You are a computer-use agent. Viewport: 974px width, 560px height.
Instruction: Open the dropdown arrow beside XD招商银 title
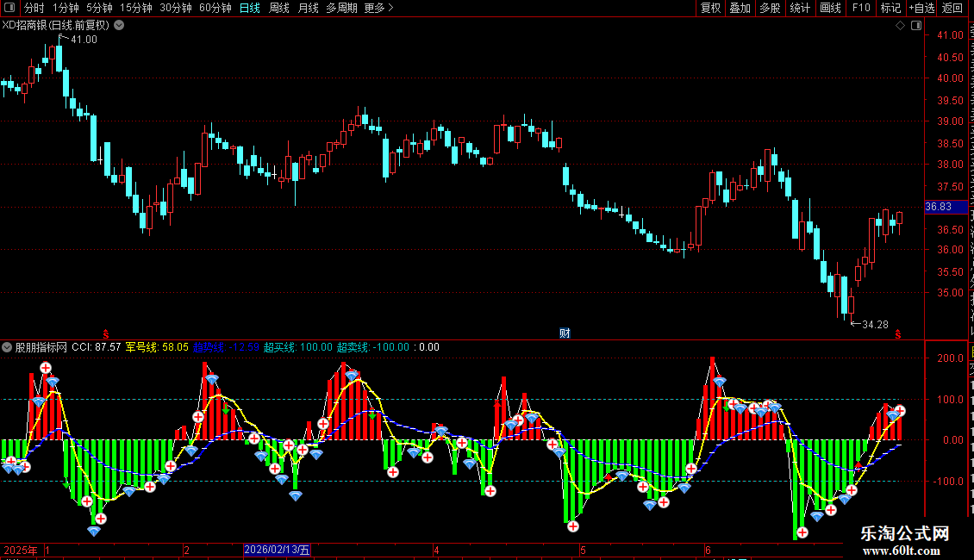pyautogui.click(x=119, y=25)
